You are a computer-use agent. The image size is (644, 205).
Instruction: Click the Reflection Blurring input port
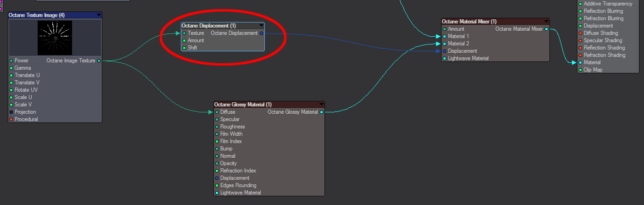[x=581, y=11]
